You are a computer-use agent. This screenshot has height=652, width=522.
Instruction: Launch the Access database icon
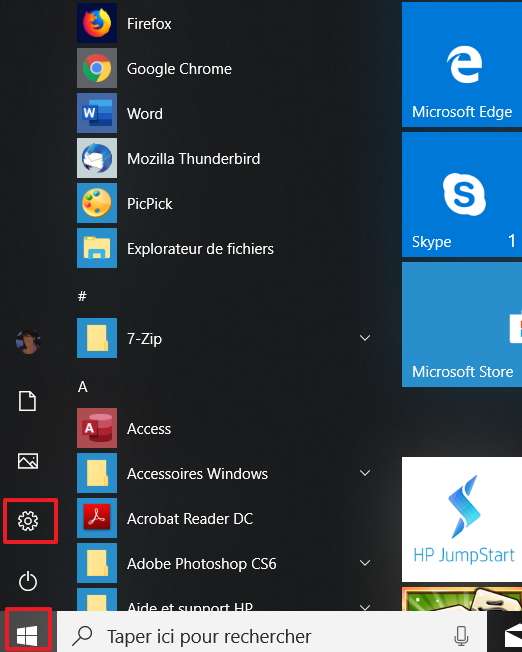[x=97, y=428]
